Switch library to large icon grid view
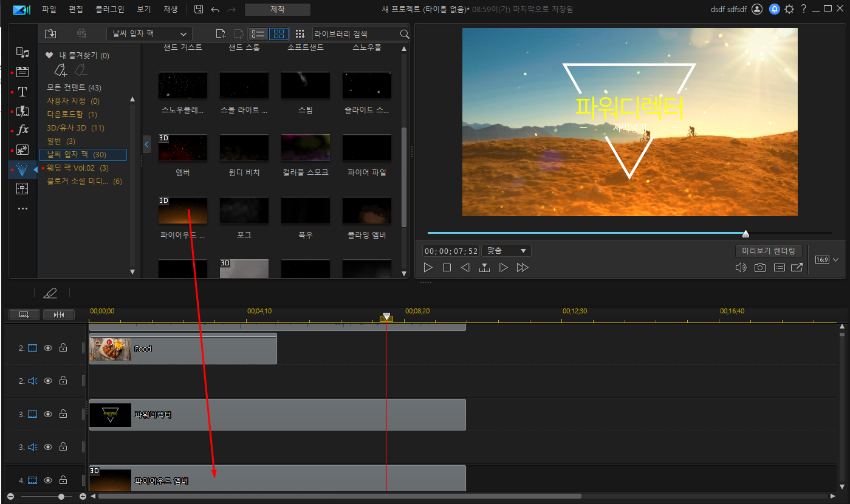This screenshot has width=850, height=504. point(279,34)
